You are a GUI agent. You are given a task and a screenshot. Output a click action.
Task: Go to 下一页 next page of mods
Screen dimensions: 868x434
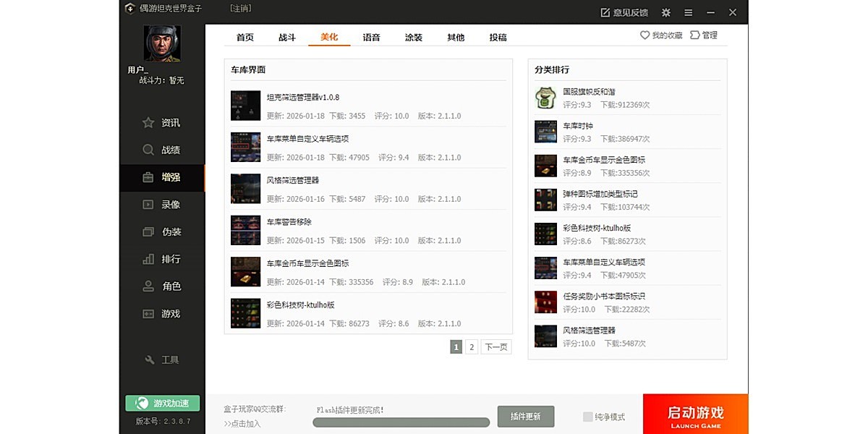[x=496, y=346]
